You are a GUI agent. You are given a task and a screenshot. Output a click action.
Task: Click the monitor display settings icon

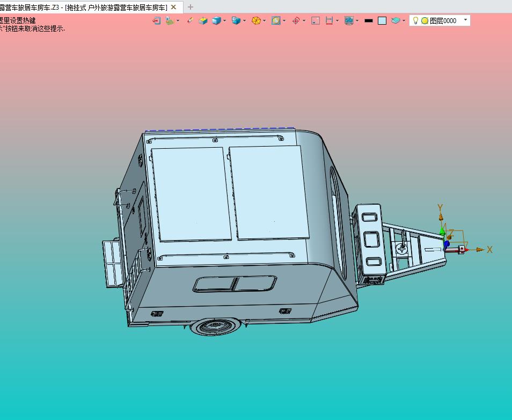click(349, 21)
